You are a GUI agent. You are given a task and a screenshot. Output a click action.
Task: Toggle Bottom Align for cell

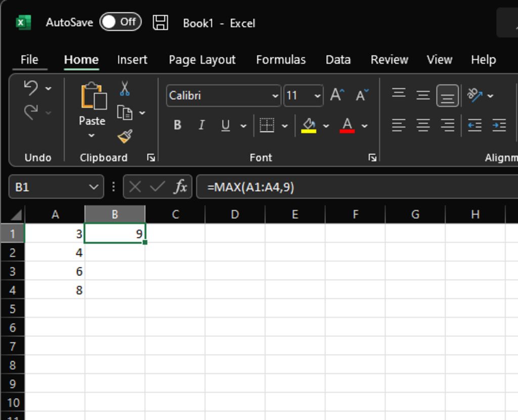(x=448, y=96)
